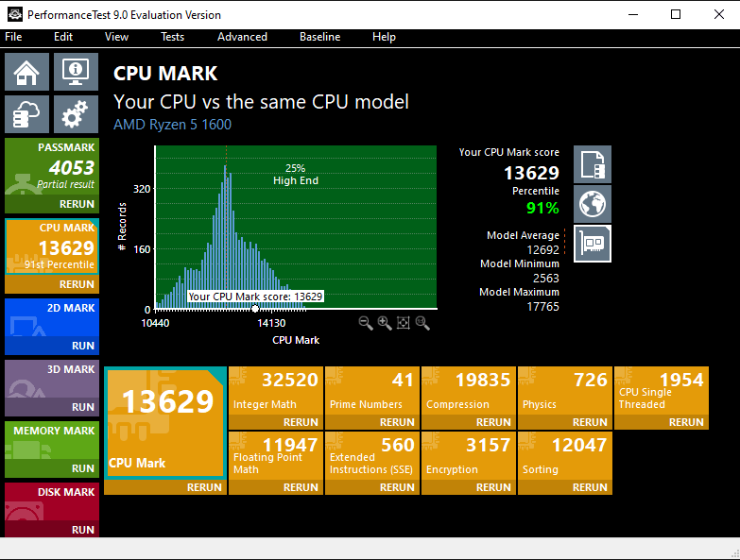Image resolution: width=740 pixels, height=560 pixels.
Task: Click the Compression 19835 result tile
Action: click(x=469, y=391)
